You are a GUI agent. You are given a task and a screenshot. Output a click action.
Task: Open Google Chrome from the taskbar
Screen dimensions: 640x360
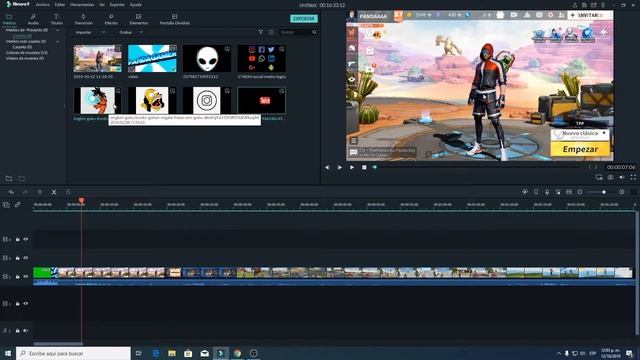pyautogui.click(x=237, y=353)
